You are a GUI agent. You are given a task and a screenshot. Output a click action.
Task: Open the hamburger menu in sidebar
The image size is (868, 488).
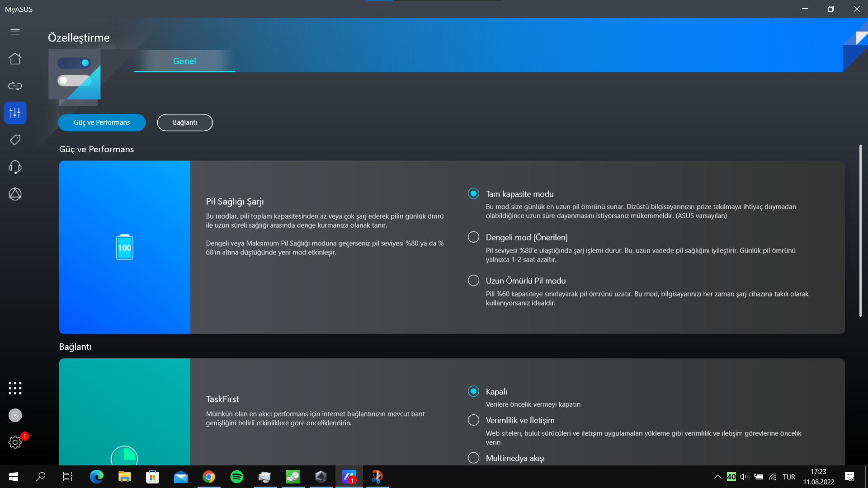coord(15,32)
